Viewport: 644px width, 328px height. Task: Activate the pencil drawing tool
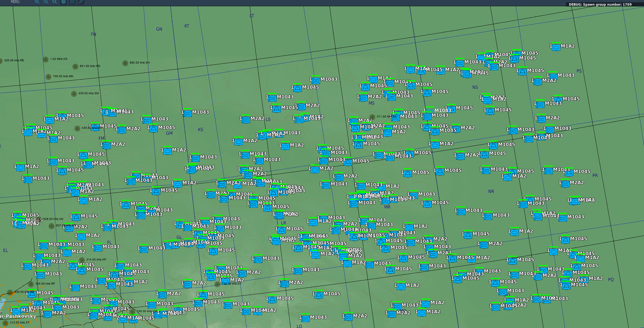coord(81,2)
